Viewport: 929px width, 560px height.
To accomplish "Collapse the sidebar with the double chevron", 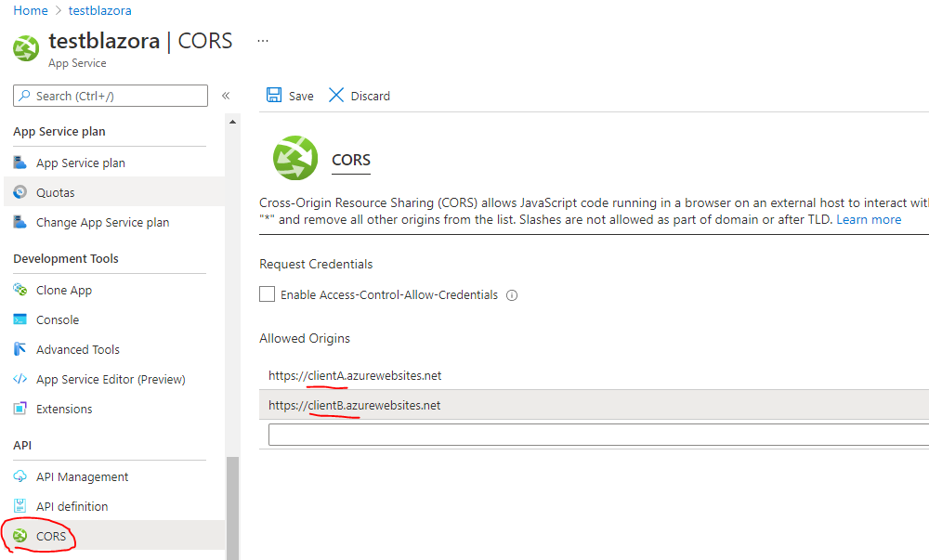I will point(226,96).
